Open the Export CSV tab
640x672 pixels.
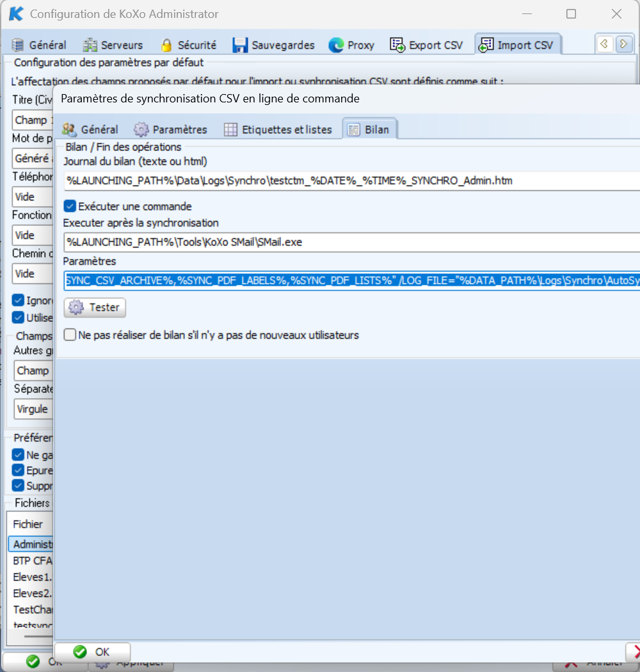pyautogui.click(x=426, y=45)
